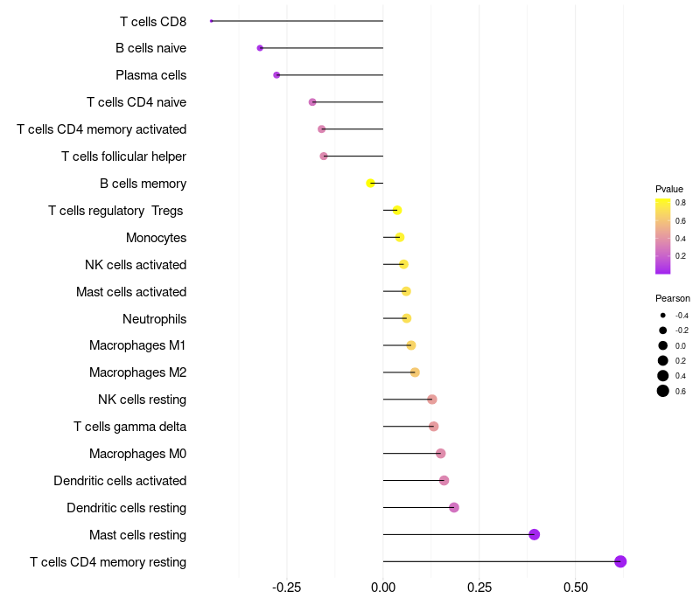Select the B cells naive data point
The width and height of the screenshot is (700, 612).
(260, 48)
